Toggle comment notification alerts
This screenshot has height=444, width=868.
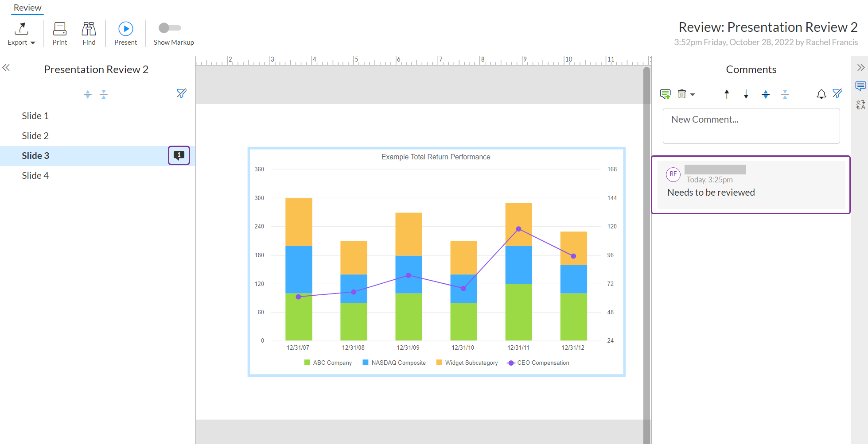[x=821, y=94]
